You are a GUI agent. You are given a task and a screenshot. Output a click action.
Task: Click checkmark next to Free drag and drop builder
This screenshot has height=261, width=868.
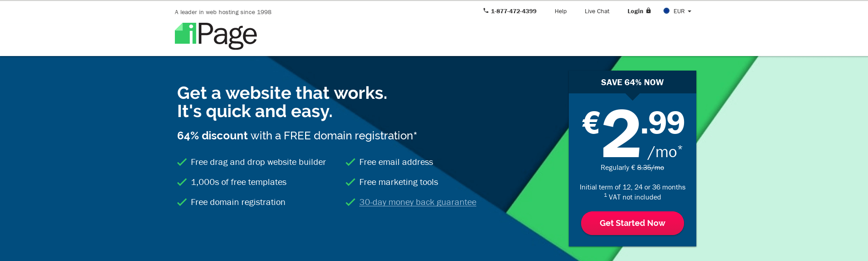[182, 162]
